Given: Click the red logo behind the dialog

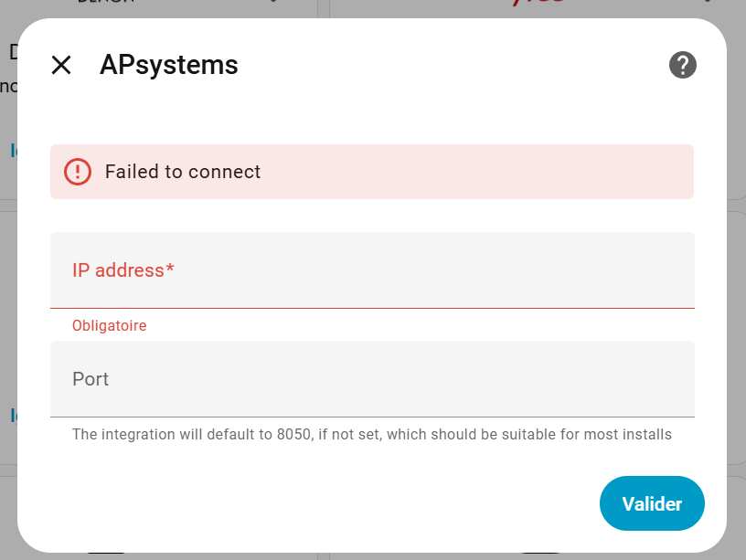Looking at the screenshot, I should [x=538, y=5].
